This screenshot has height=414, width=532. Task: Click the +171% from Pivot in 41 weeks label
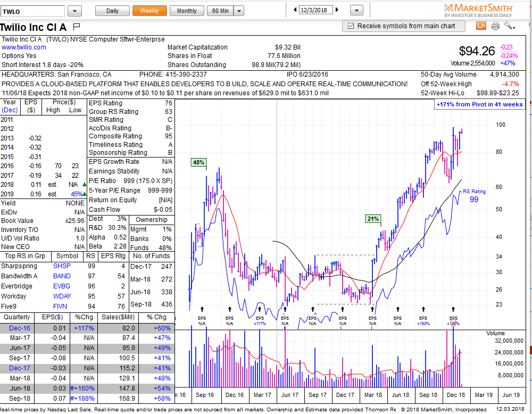coord(479,104)
